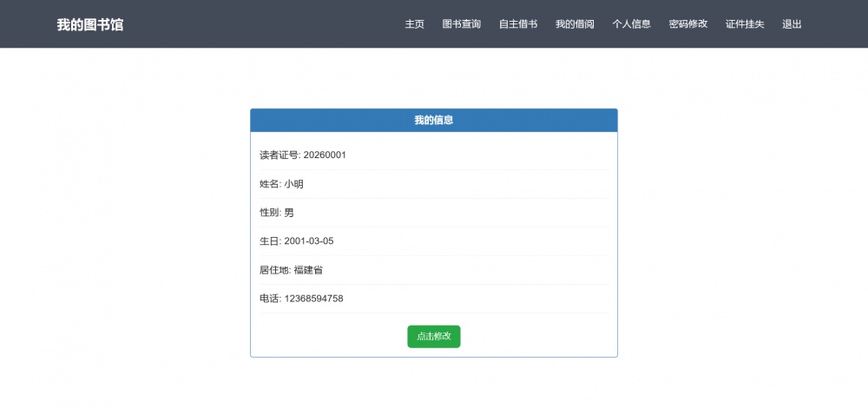
Task: Click the 姓名 row showing 小明
Action: point(281,184)
